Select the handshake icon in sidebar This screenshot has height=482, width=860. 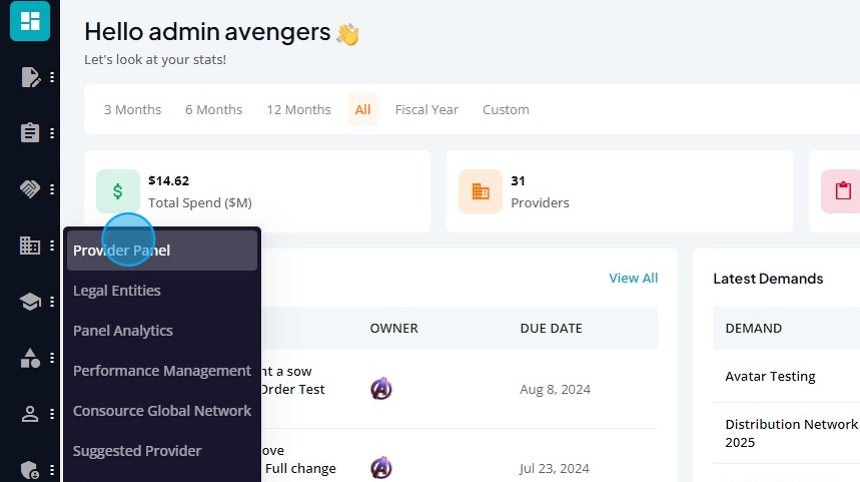30,189
